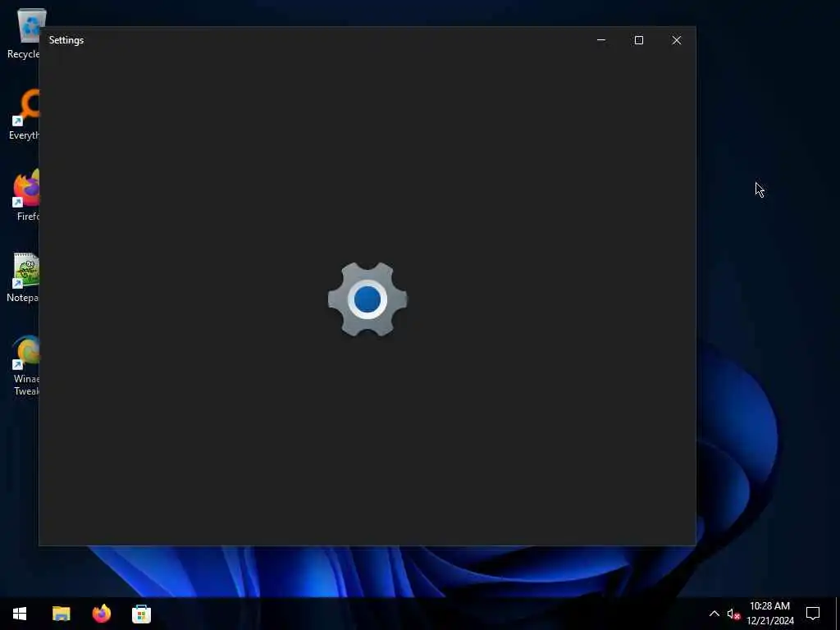840x630 pixels.
Task: Open the notification action center
Action: click(813, 614)
